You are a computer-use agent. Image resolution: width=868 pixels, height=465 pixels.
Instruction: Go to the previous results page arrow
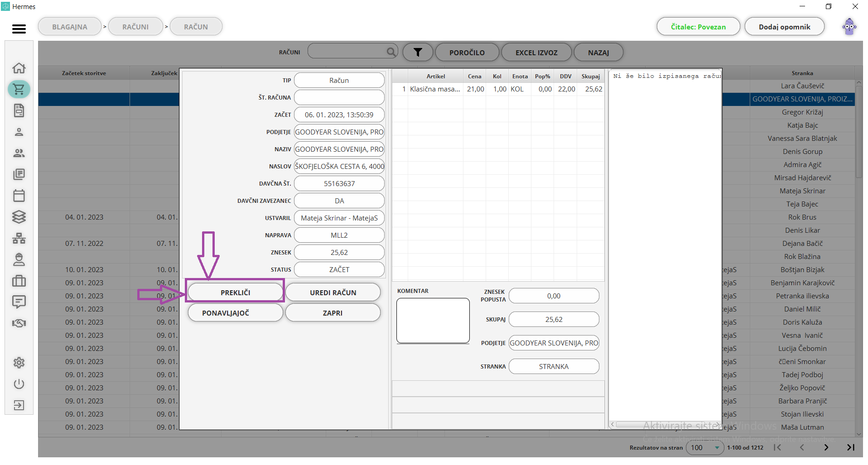[802, 447]
